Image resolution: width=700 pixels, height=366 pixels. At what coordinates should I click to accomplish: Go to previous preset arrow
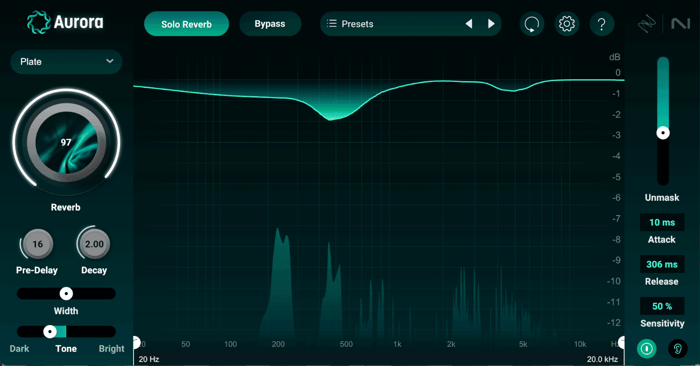469,24
